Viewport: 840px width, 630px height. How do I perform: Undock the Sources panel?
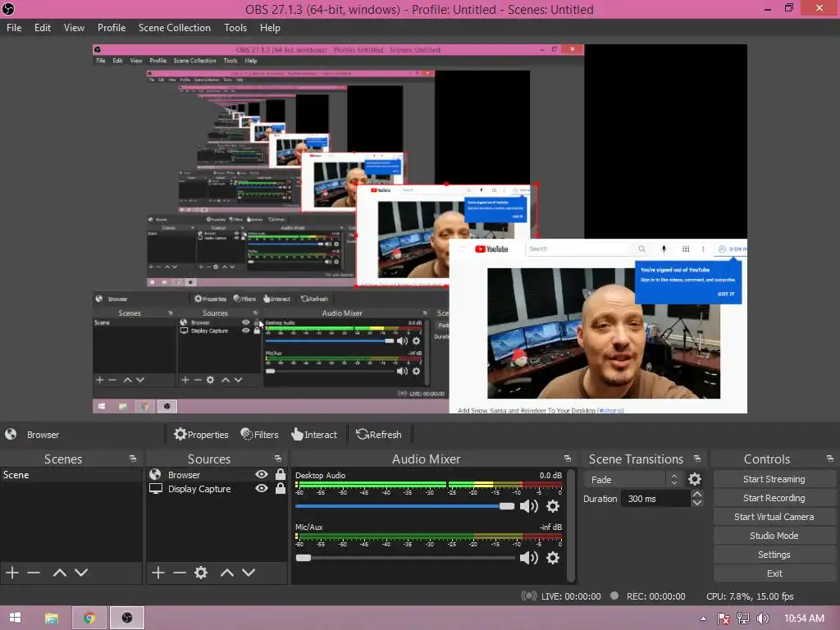[x=278, y=459]
